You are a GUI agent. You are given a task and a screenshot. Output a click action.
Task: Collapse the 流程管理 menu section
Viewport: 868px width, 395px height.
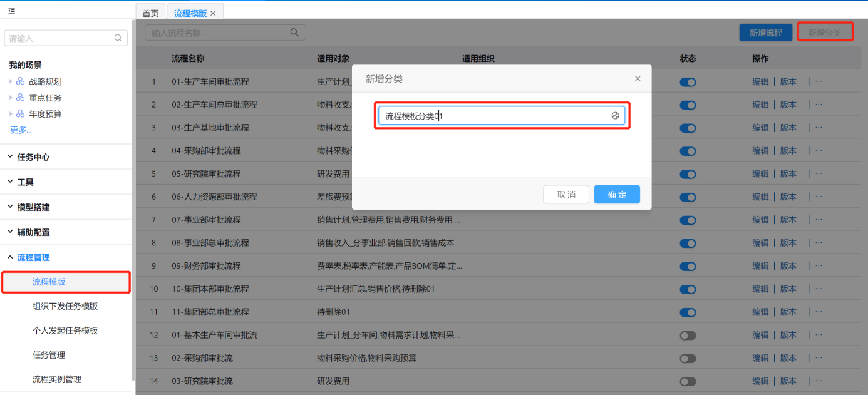33,257
